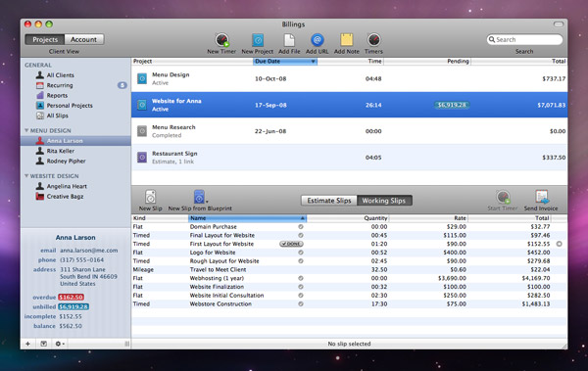588x371 pixels.
Task: Sort slips by Kind column
Action: tap(160, 218)
